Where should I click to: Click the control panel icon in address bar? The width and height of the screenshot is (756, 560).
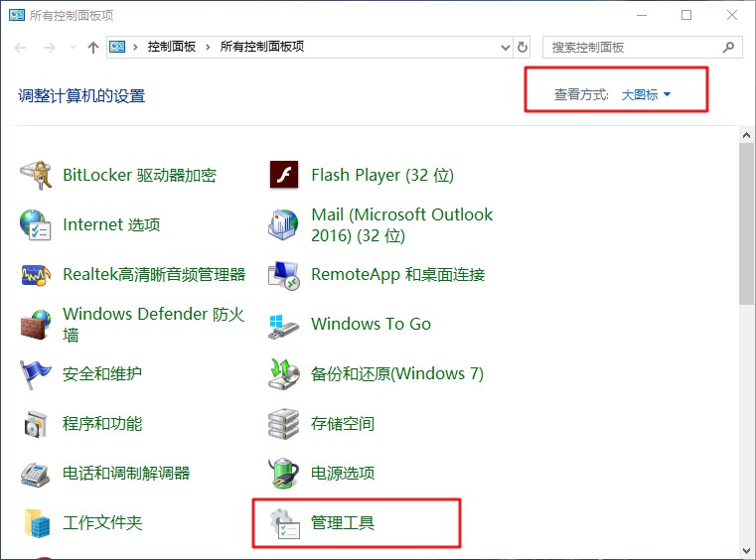tap(117, 47)
